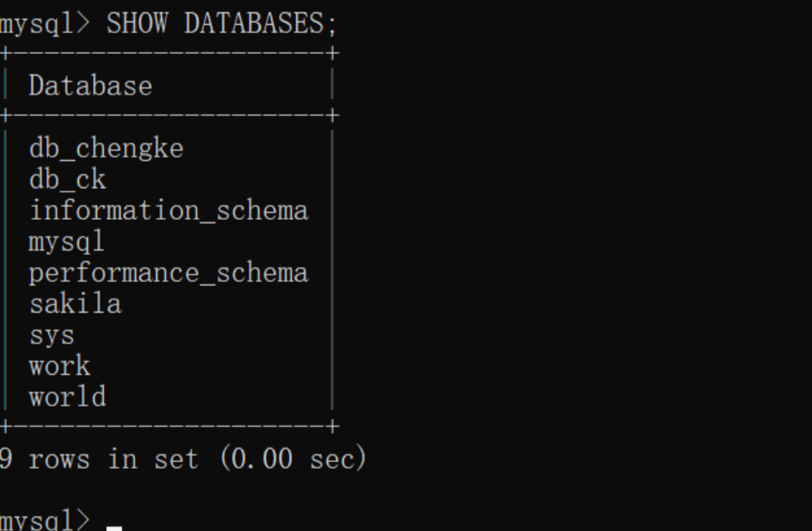
Task: Click the mysql database row in table
Action: pyautogui.click(x=67, y=241)
